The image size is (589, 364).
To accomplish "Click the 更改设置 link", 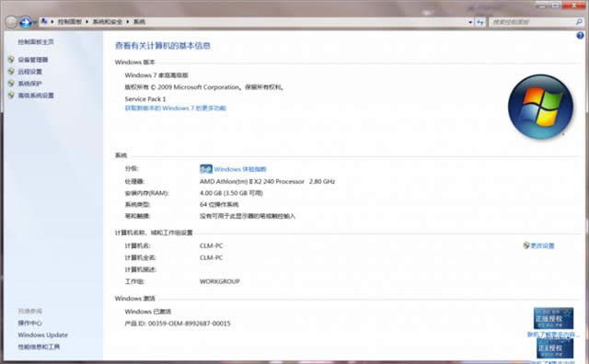I will click(x=542, y=245).
